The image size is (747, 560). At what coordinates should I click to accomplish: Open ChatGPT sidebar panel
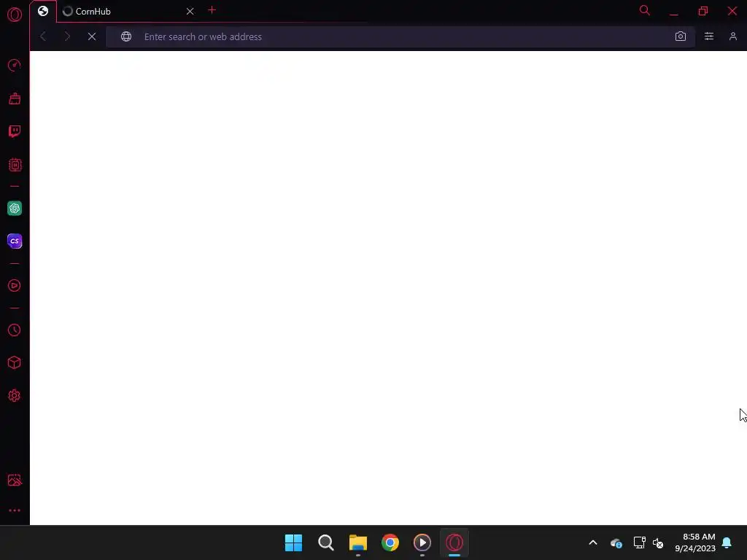pos(15,208)
